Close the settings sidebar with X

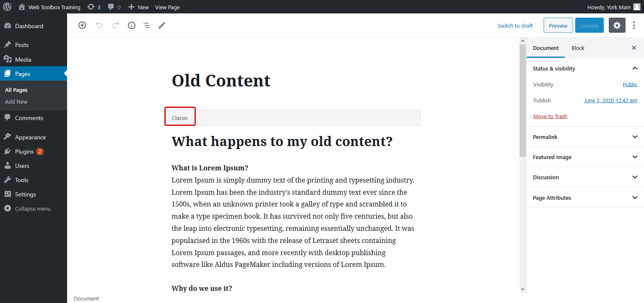(634, 48)
